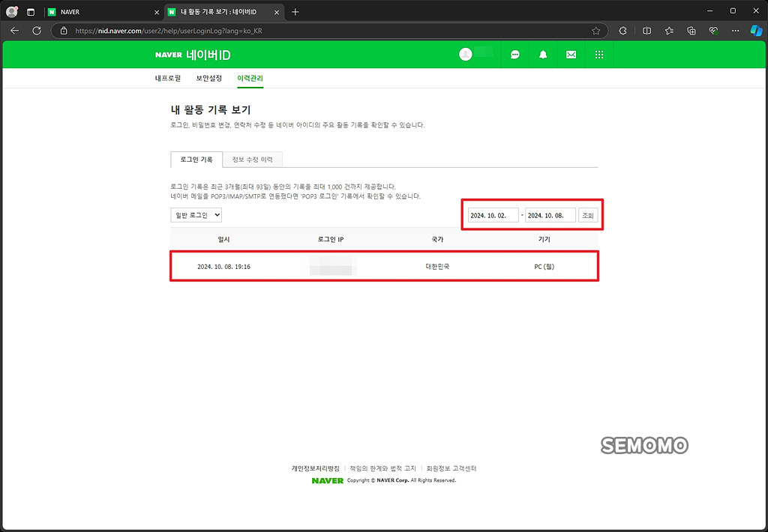Open the Naver services grid icon
Image resolution: width=768 pixels, height=532 pixels.
(x=599, y=55)
